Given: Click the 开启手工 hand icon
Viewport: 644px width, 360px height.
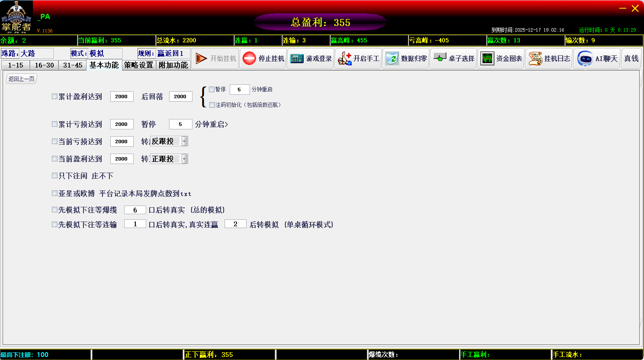Looking at the screenshot, I should [x=344, y=58].
